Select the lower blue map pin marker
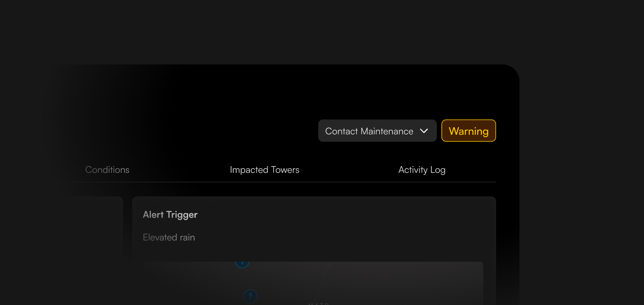The image size is (644, 305). (250, 296)
